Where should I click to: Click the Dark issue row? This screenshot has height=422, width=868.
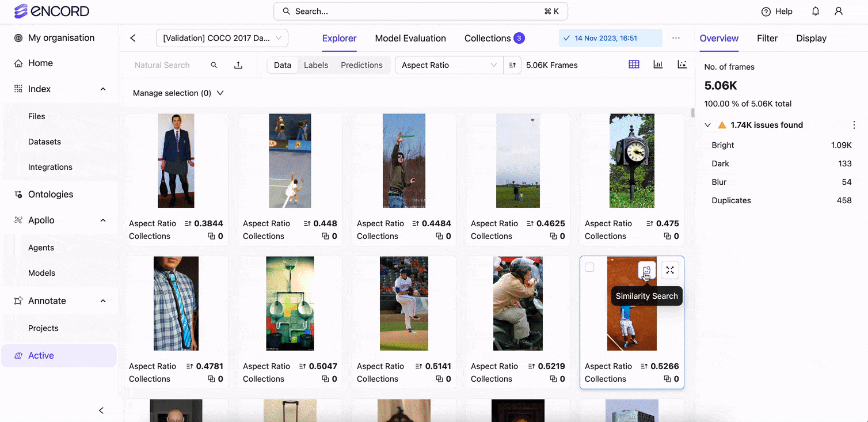tap(781, 164)
